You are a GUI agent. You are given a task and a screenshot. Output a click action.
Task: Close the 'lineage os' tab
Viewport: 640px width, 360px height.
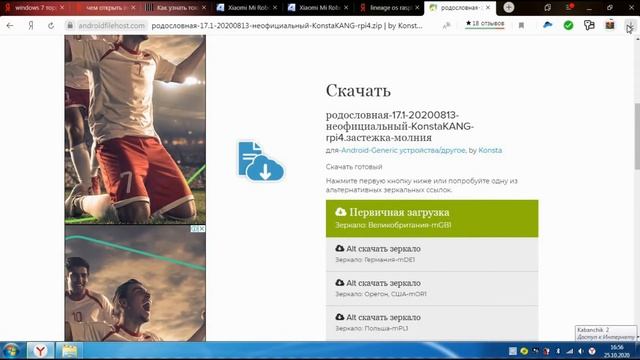(x=417, y=7)
